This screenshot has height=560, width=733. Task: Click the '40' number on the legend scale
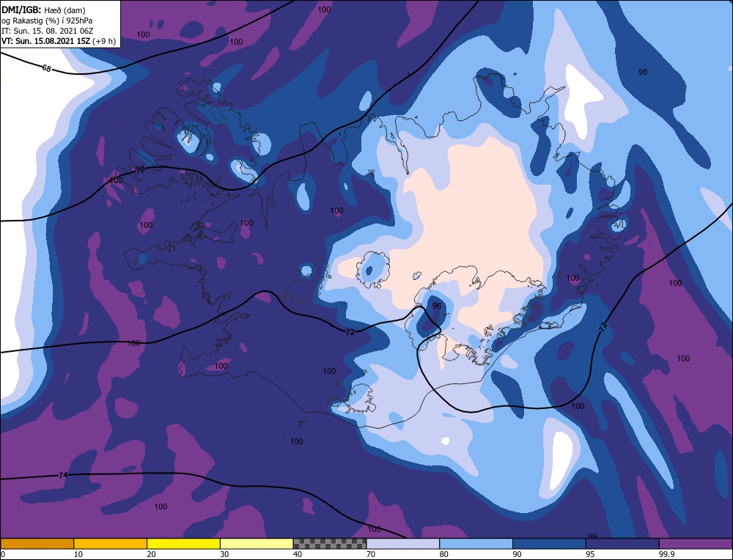click(x=298, y=554)
